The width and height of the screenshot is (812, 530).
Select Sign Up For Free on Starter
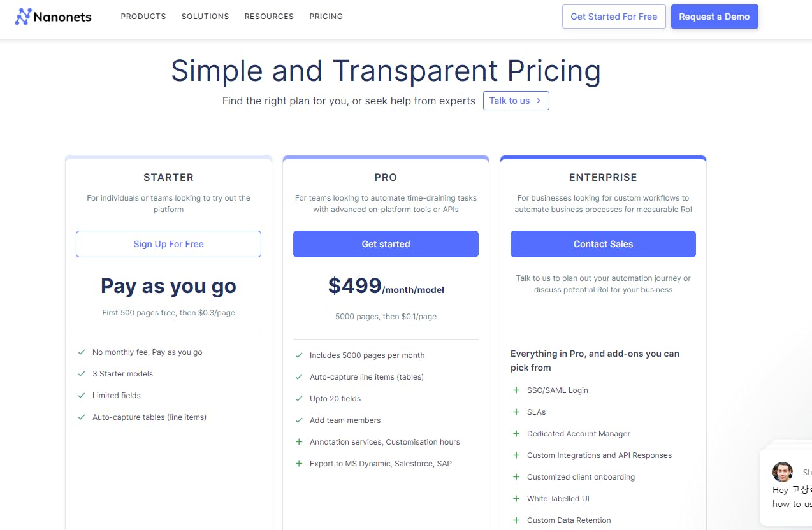tap(168, 244)
